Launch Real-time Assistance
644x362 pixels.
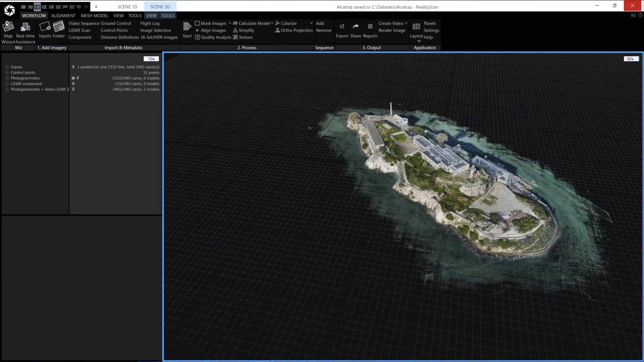[x=25, y=29]
